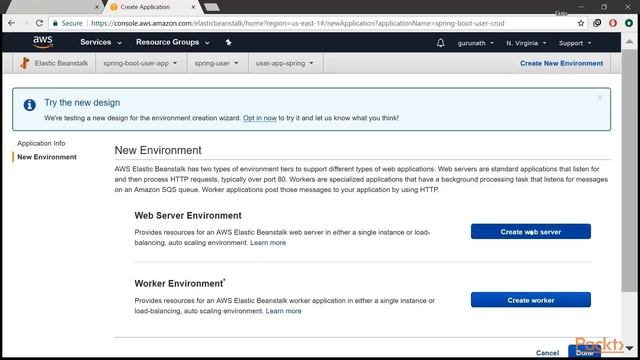Click the green circular extension icon
Screen dimensions: 640x360
click(x=629, y=23)
